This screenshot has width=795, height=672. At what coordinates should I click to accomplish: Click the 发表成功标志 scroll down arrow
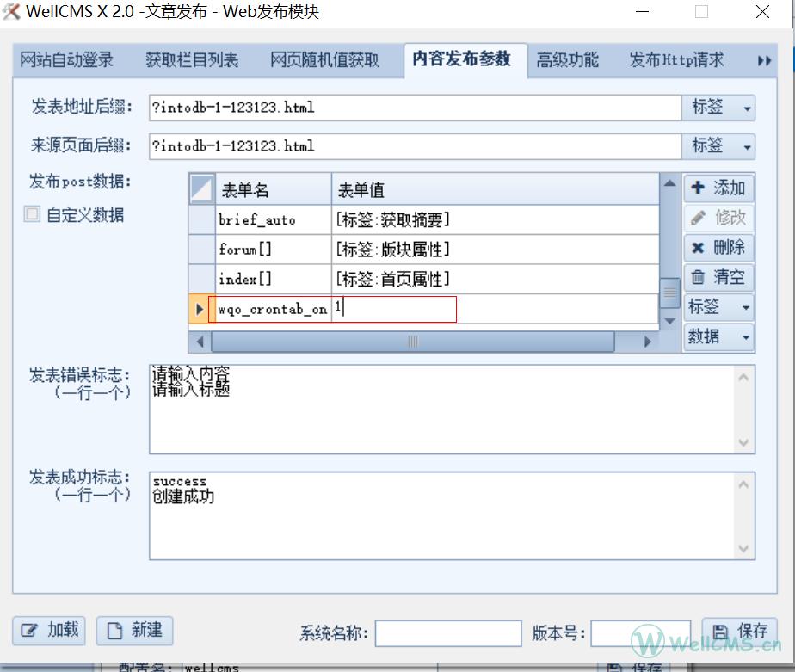pyautogui.click(x=743, y=548)
